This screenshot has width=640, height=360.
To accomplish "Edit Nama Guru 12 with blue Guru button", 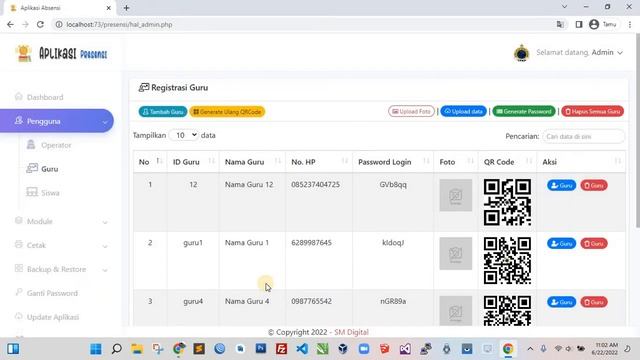I will (x=562, y=185).
